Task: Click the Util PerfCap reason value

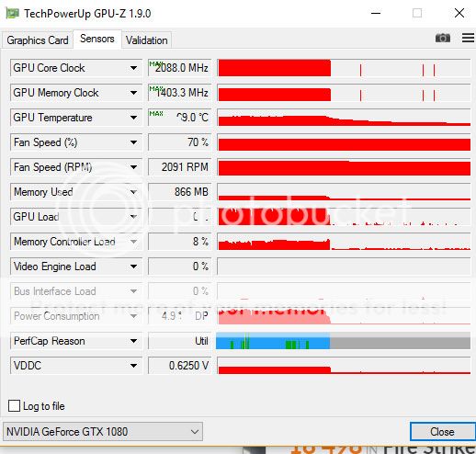Action: 180,341
